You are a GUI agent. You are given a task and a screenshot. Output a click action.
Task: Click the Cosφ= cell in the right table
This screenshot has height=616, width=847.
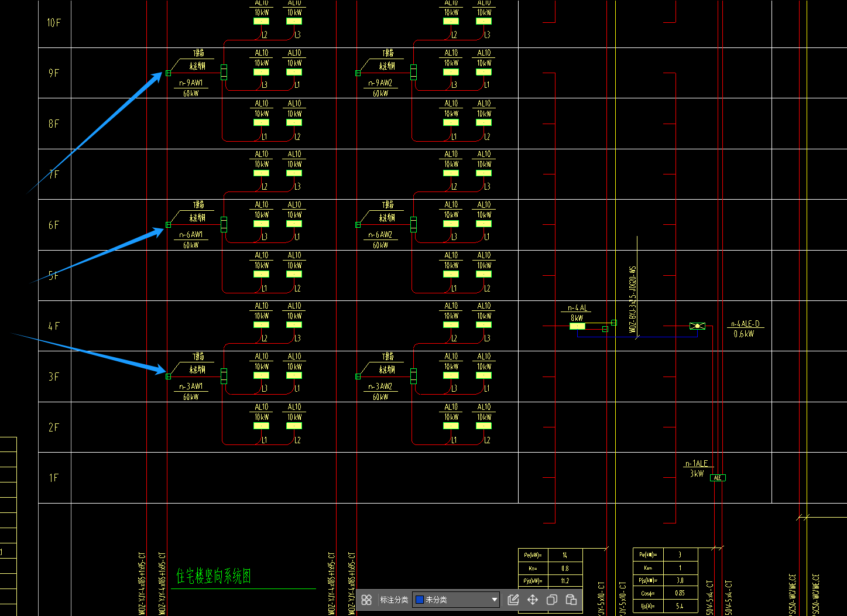click(x=647, y=593)
